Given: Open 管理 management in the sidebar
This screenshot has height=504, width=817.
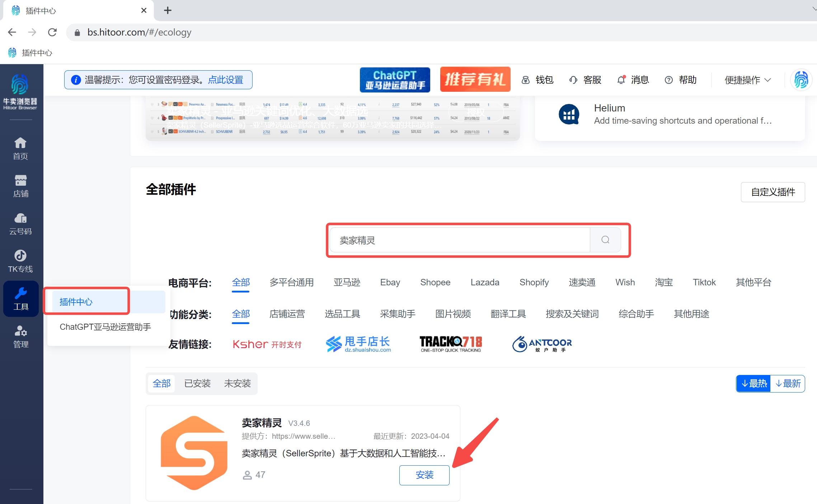Looking at the screenshot, I should [20, 337].
